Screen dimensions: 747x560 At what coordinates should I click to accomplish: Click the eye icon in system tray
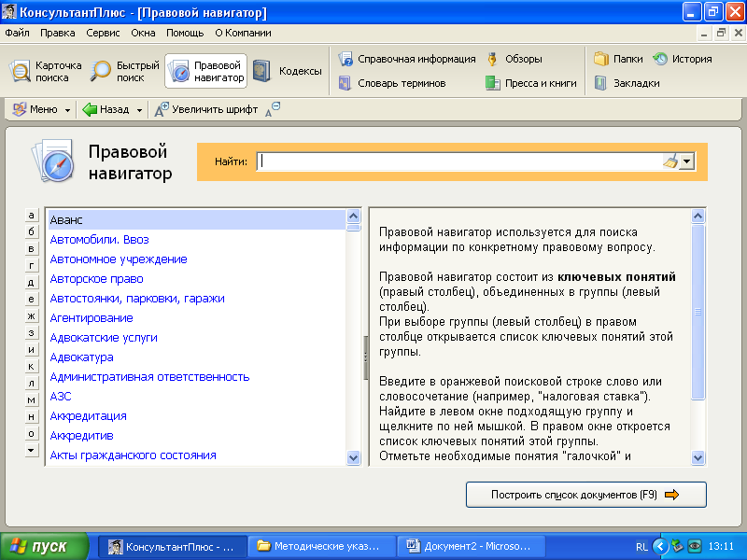click(695, 546)
